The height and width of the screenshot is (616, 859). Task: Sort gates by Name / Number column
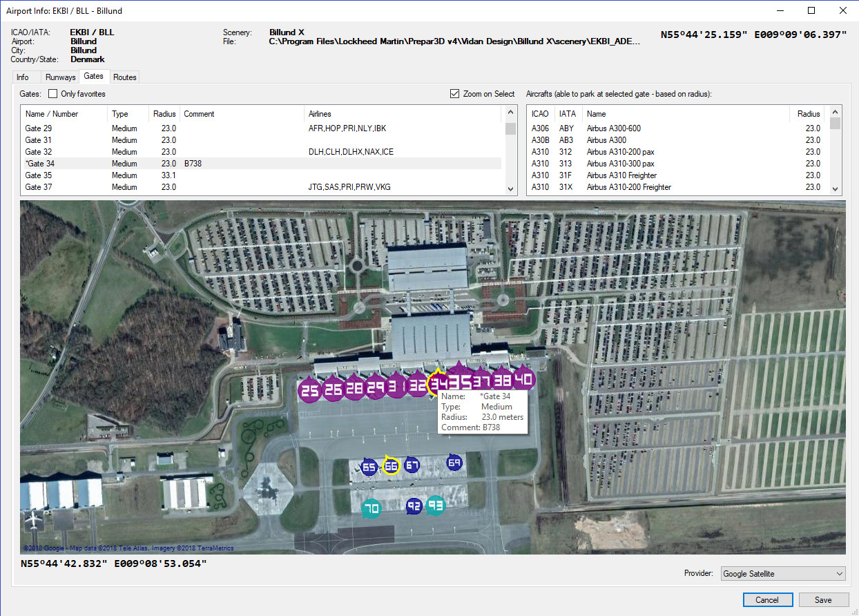(64, 114)
